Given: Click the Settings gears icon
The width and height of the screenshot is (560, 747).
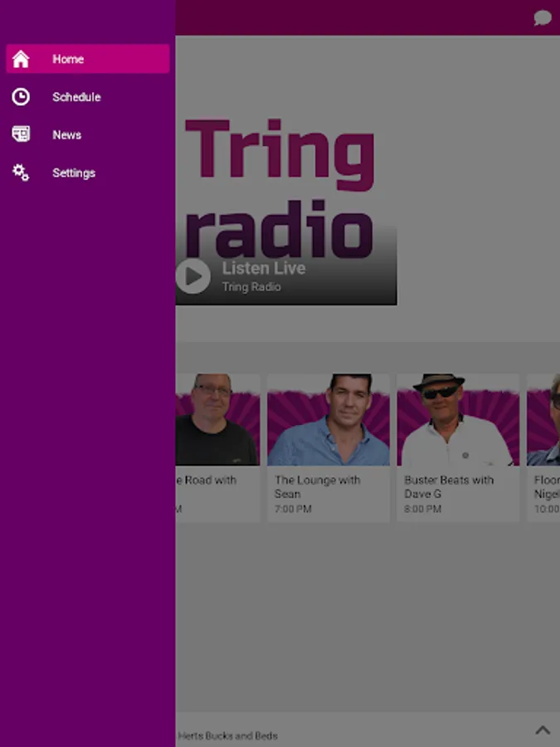Looking at the screenshot, I should point(21,173).
